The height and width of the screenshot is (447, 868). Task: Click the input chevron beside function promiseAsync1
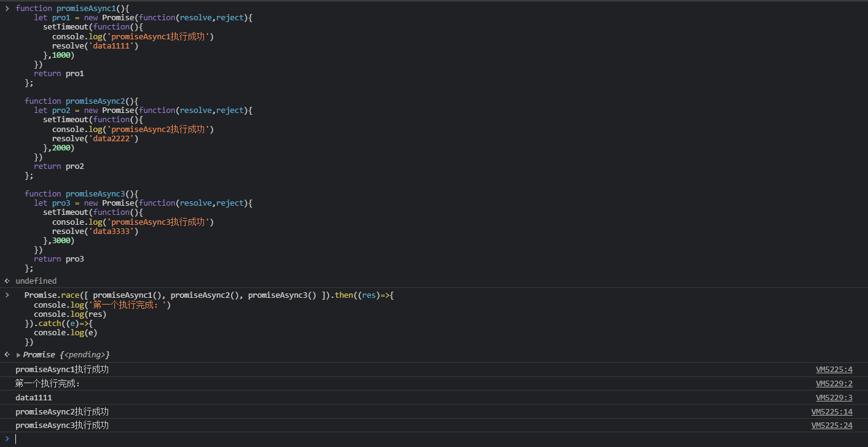pos(7,8)
